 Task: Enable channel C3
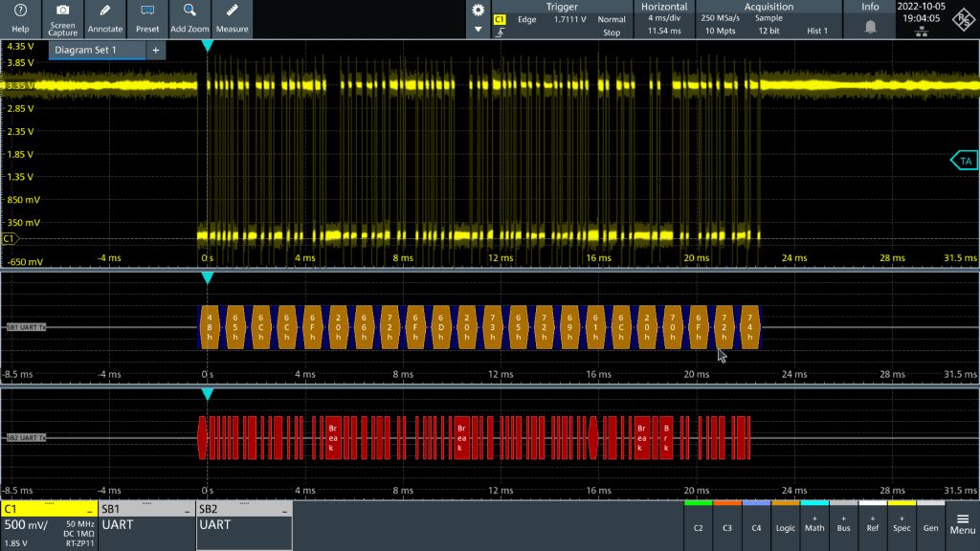pos(727,526)
